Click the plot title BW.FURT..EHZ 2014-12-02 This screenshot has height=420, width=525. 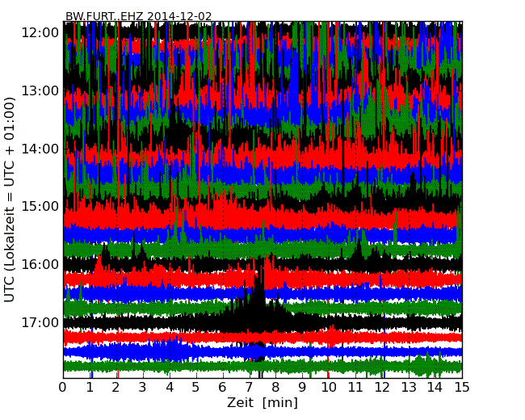tap(138, 16)
